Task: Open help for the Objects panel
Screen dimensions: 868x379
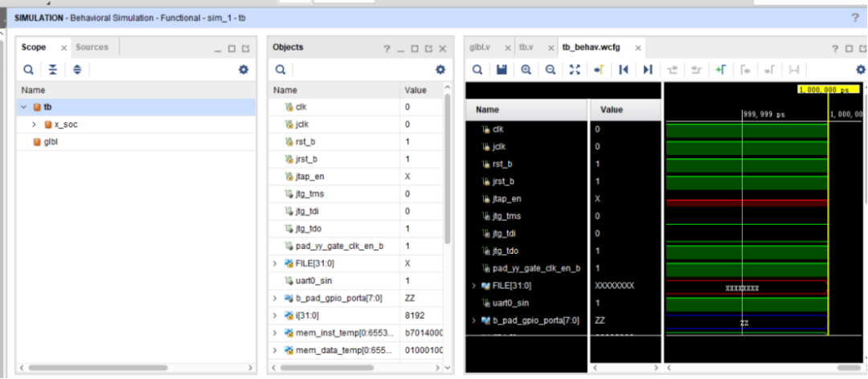Action: point(387,49)
